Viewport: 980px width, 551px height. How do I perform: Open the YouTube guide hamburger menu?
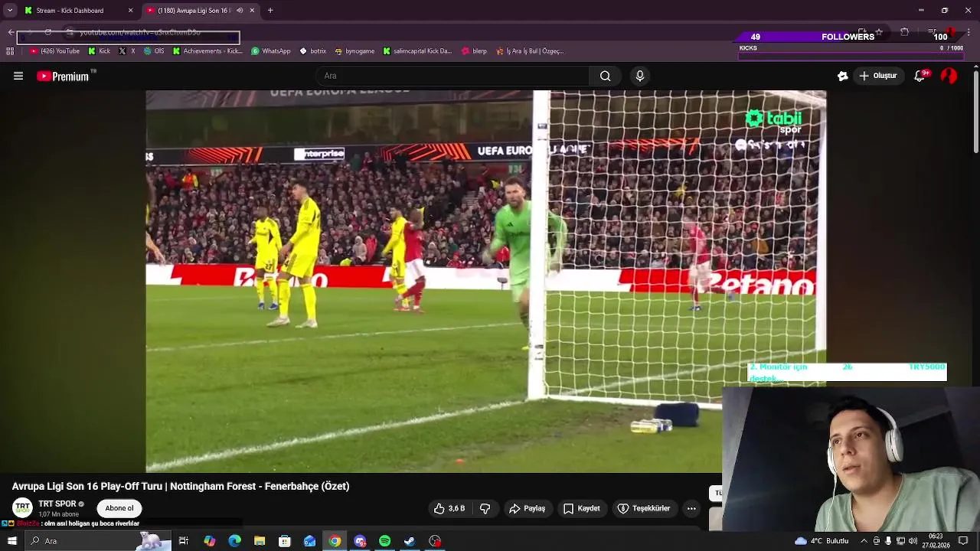pos(18,76)
